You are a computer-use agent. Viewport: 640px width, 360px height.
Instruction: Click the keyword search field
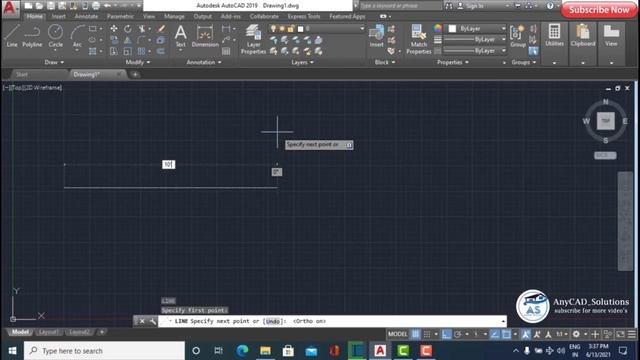coord(401,6)
